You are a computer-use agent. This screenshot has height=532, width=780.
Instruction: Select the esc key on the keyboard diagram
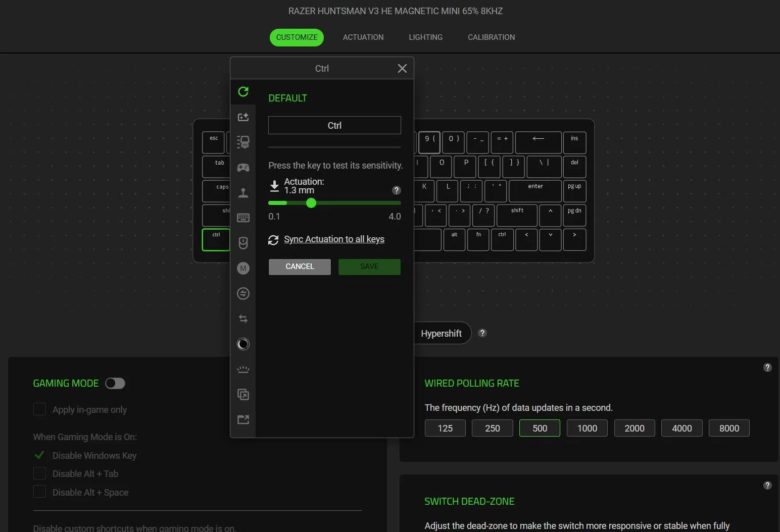coord(214,142)
